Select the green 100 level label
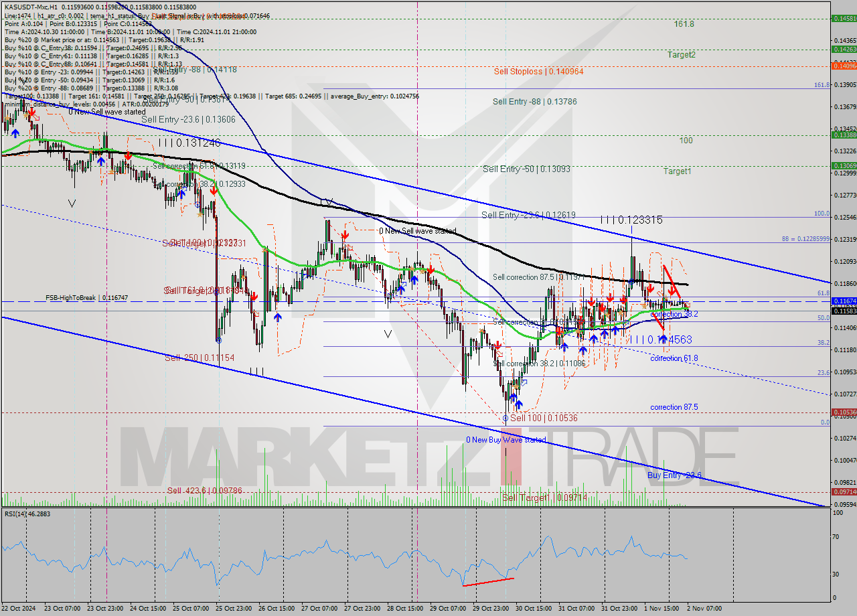 point(686,141)
